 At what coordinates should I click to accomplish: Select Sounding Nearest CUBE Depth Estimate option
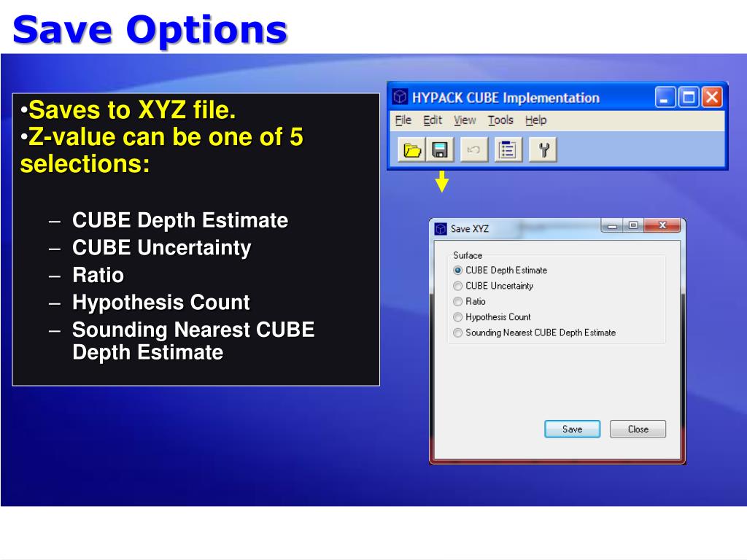coord(458,332)
